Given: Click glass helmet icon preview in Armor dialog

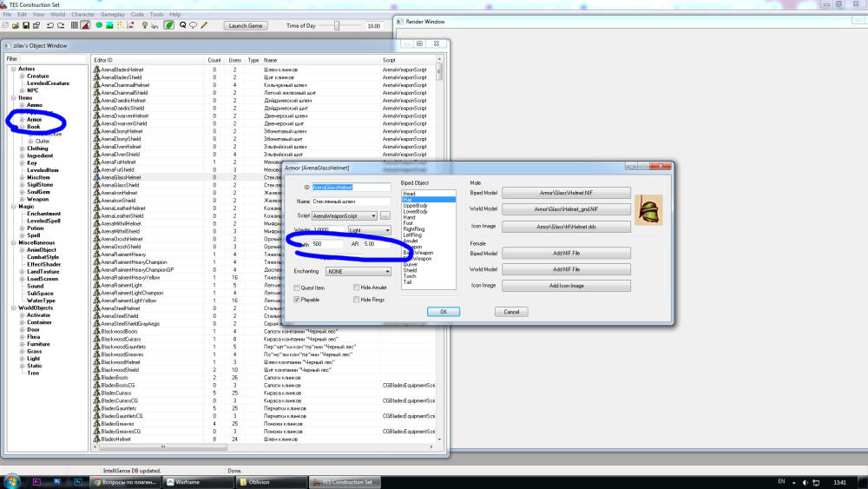Looking at the screenshot, I should click(x=648, y=210).
